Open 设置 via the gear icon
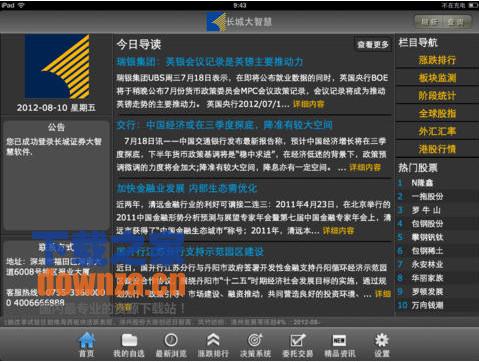Image resolution: width=479 pixels, height=362 pixels. click(x=382, y=340)
